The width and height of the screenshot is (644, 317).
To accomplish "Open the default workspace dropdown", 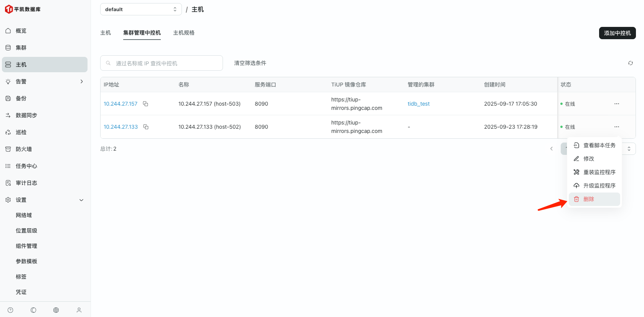I will pyautogui.click(x=140, y=9).
